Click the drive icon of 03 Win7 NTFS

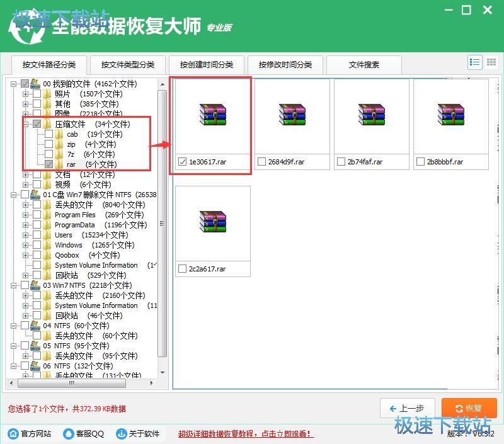tap(35, 285)
